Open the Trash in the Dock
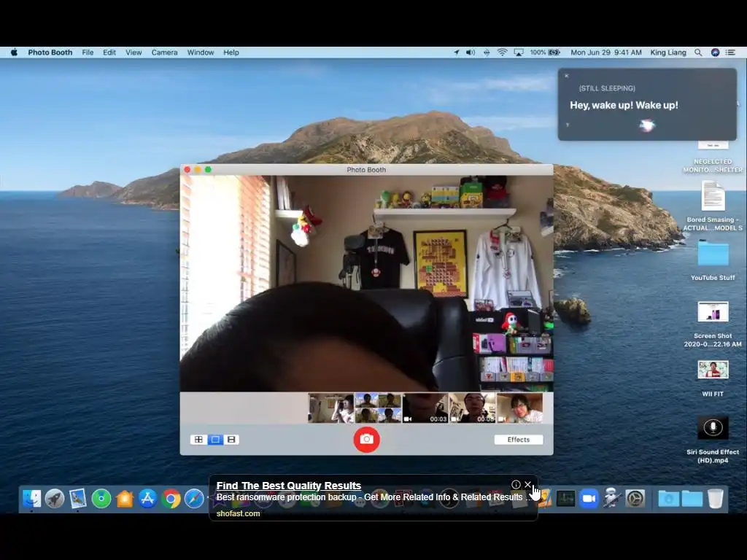This screenshot has width=747, height=560. click(x=715, y=499)
